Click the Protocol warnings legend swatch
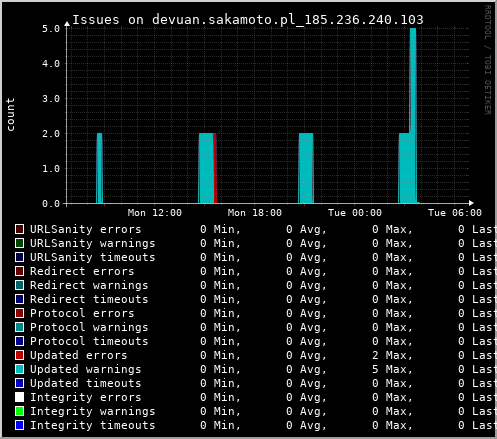This screenshot has height=439, width=497. pyautogui.click(x=19, y=327)
